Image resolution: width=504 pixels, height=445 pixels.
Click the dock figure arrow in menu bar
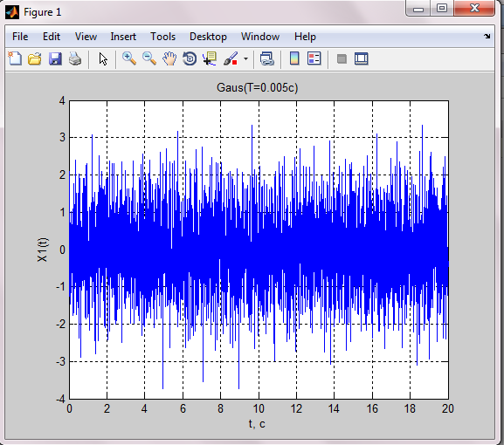[x=487, y=37]
